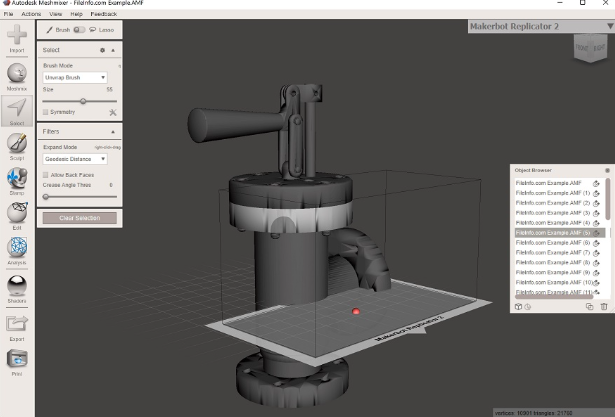Image resolution: width=615 pixels, height=417 pixels.
Task: Open the Analysis tool
Action: (17, 251)
